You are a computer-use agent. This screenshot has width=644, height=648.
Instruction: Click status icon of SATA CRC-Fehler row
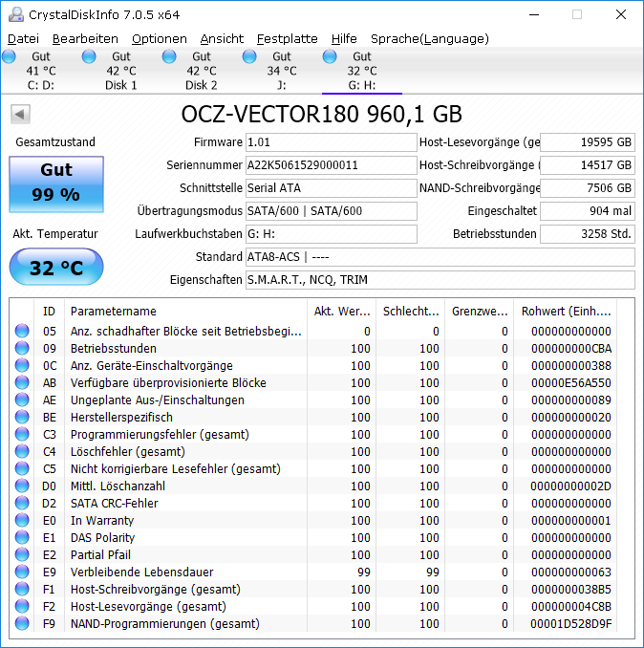pos(22,504)
